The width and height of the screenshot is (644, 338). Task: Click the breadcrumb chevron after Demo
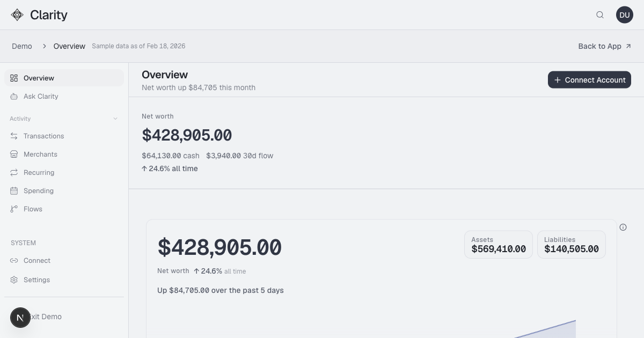45,46
